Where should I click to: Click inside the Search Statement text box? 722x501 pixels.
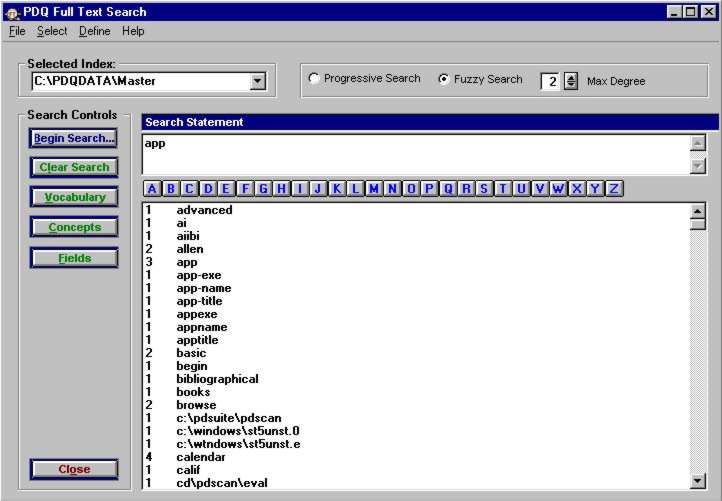coord(415,154)
